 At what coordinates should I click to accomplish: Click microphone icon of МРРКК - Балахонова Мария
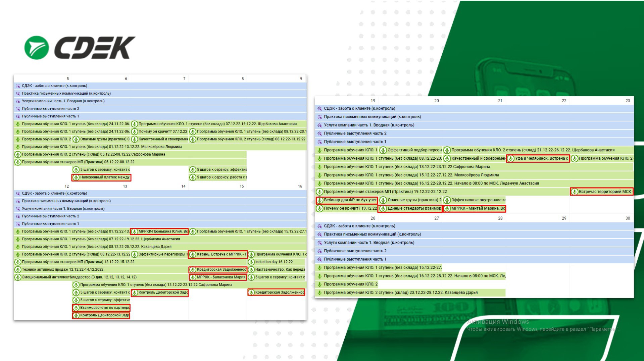[x=193, y=277]
